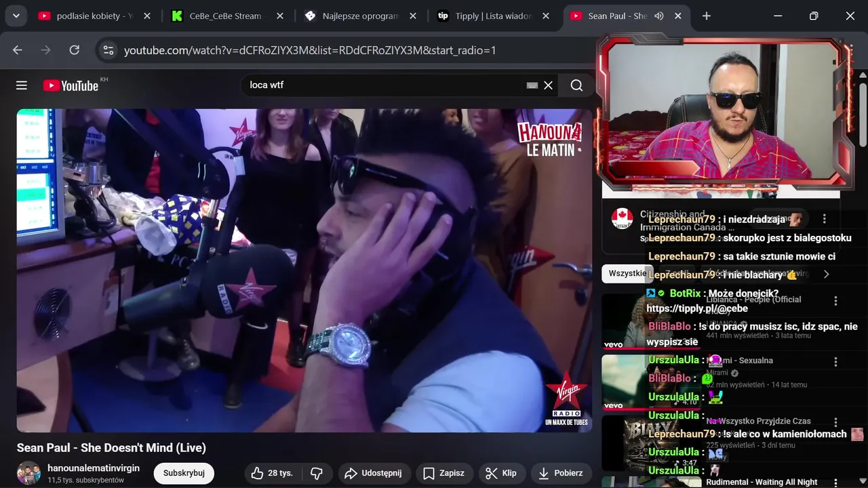
Task: Subscribe with the Subskrybuj button
Action: click(x=184, y=473)
